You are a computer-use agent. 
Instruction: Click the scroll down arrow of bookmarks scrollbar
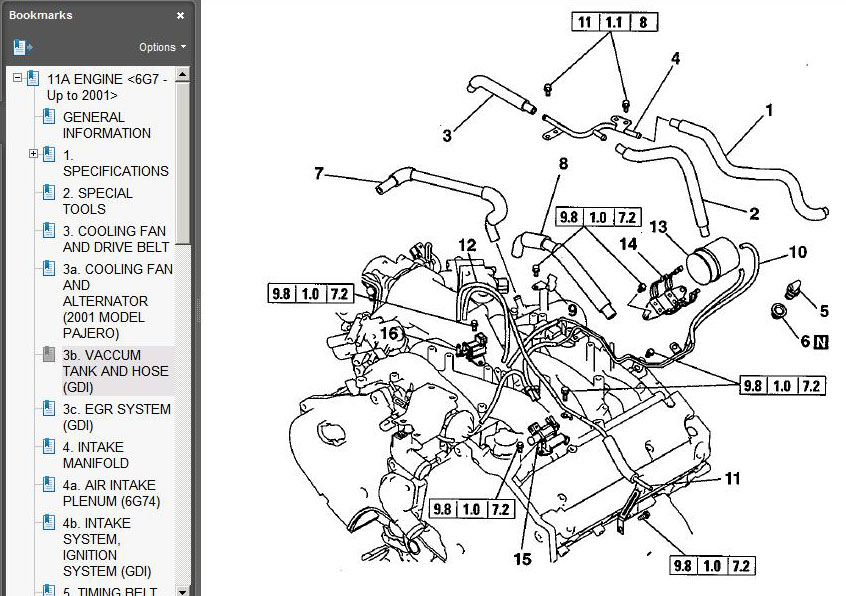[x=182, y=590]
